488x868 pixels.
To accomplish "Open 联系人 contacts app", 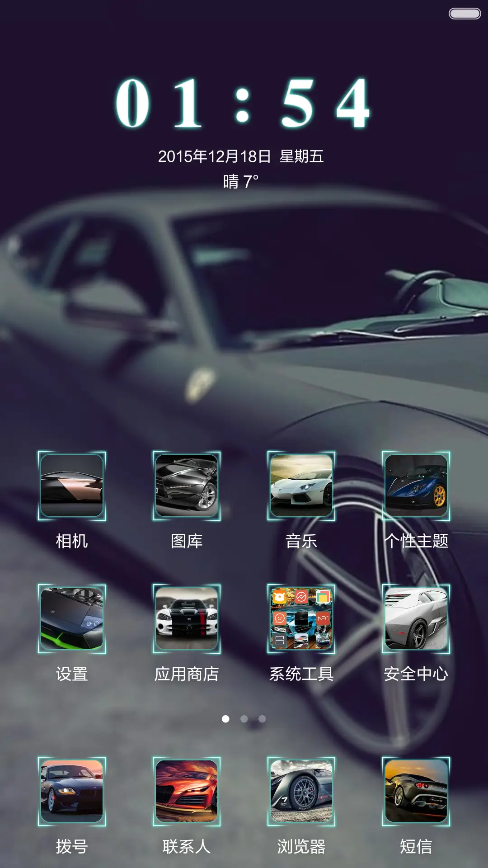I will (187, 792).
